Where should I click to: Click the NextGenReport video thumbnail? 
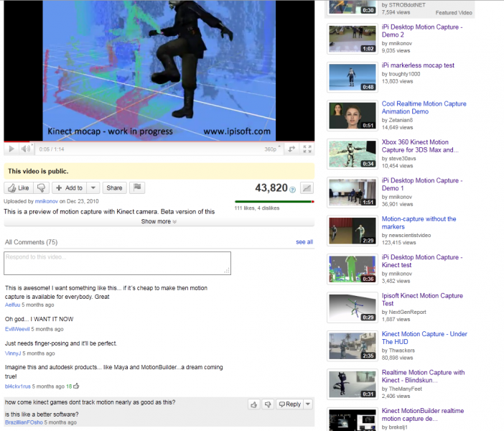pyautogui.click(x=353, y=307)
